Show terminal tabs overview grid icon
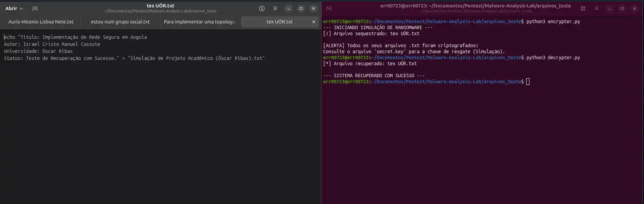This screenshot has height=204, width=644. [582, 8]
